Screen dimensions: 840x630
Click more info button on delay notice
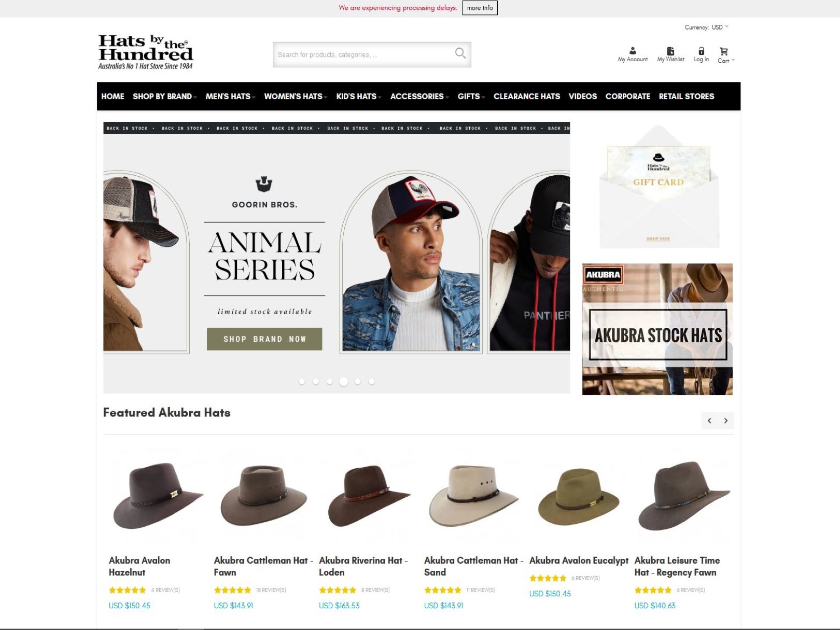coord(480,8)
